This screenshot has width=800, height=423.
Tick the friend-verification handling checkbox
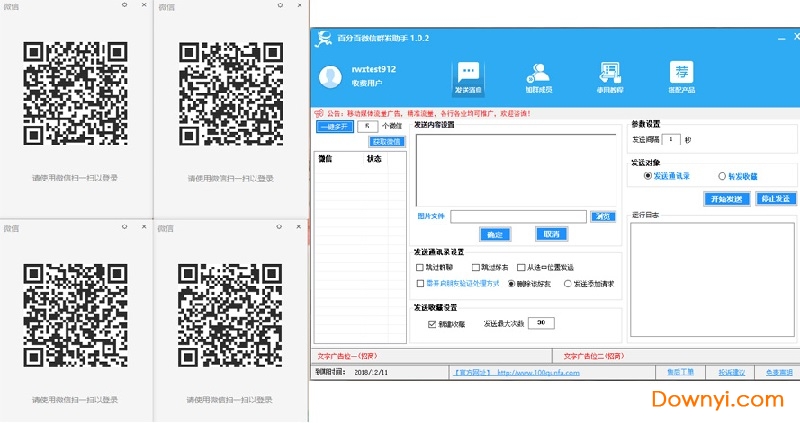420,283
